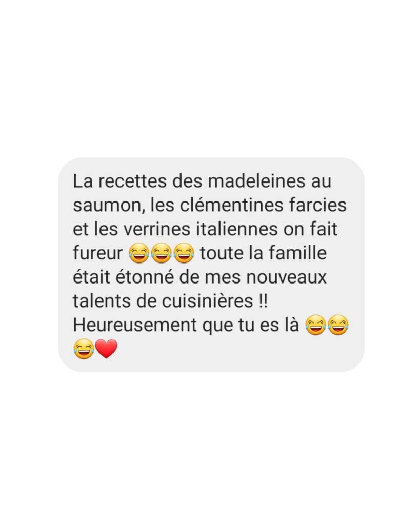This screenshot has width=420, height=525.
Task: Click the word "madeleines"
Action: [257, 181]
